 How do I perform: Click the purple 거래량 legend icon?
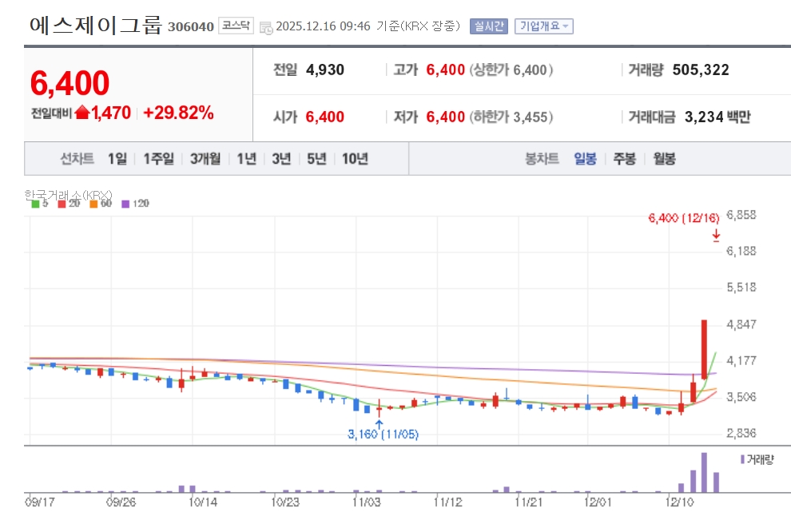742,459
